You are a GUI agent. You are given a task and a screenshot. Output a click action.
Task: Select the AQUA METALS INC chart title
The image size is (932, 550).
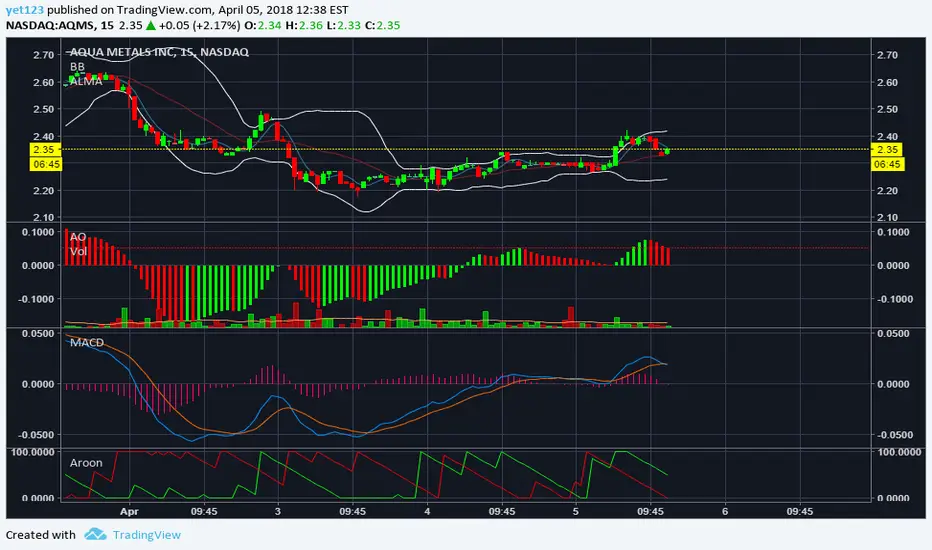point(159,52)
